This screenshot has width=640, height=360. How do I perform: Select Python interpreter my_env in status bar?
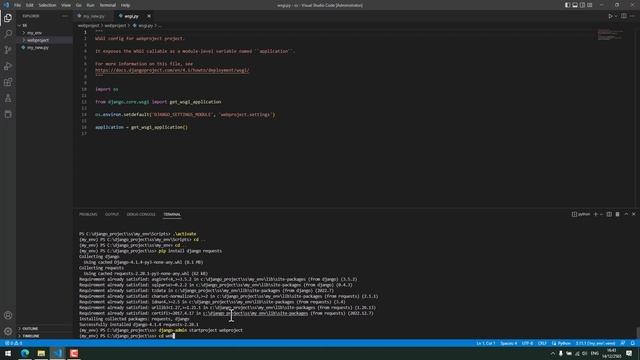click(x=596, y=343)
